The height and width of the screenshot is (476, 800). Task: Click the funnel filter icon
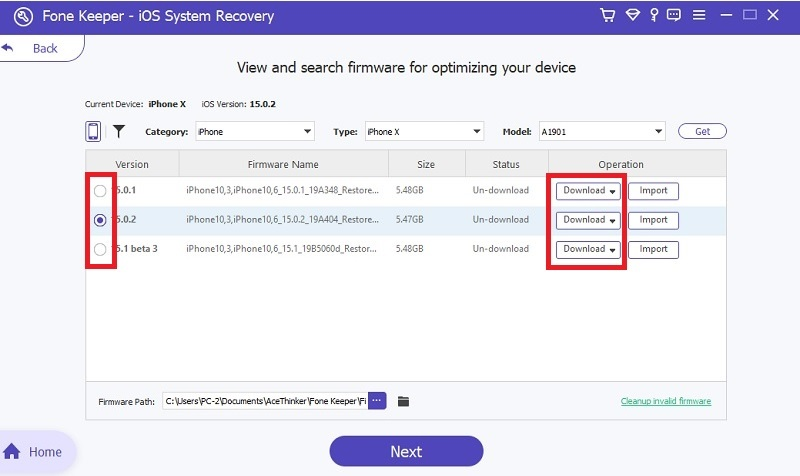(119, 132)
